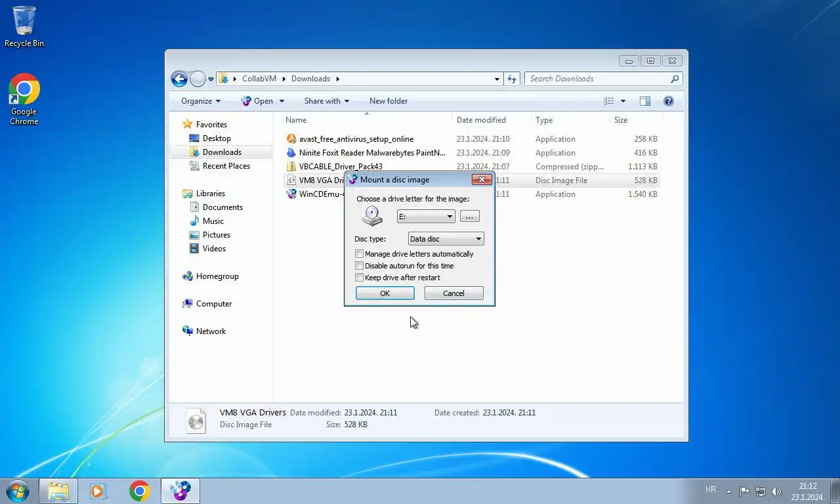Click CollabVM in the address breadcrumb
Image resolution: width=840 pixels, height=504 pixels.
tap(259, 79)
